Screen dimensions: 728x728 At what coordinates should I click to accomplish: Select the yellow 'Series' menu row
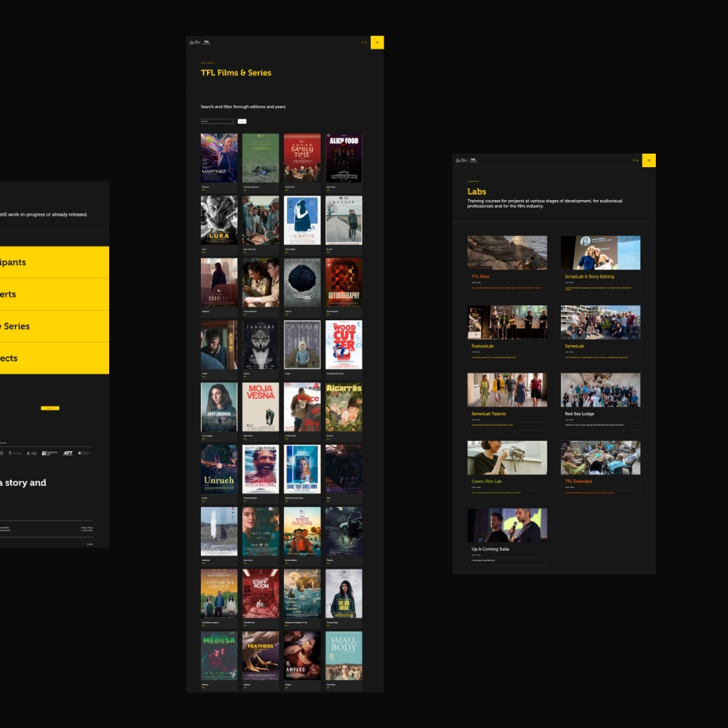[x=55, y=326]
